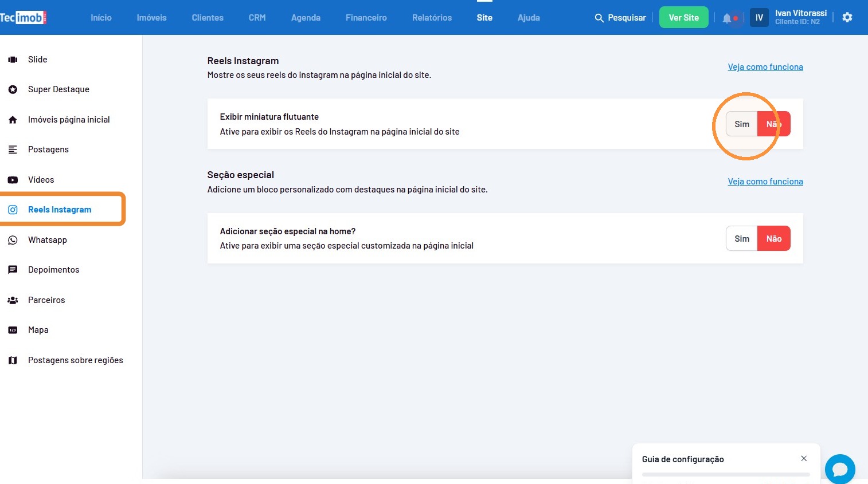This screenshot has width=868, height=484.
Task: Turn on Exibir miniatura flutuante with Sim
Action: click(x=742, y=124)
